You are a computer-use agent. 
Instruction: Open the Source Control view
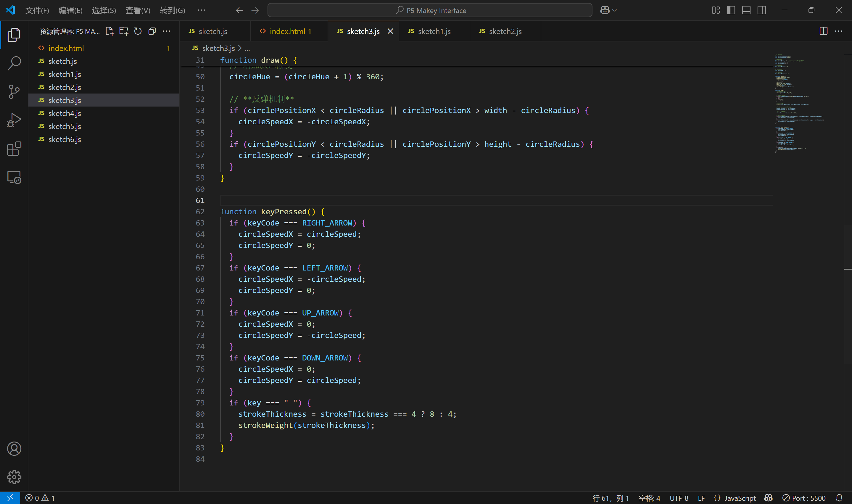coord(14,91)
